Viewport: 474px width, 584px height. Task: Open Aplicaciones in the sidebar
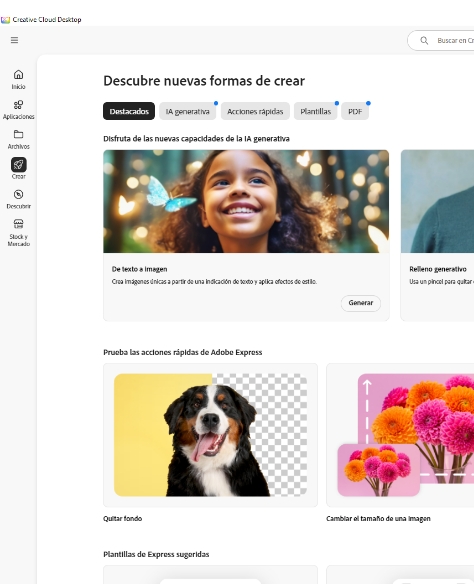click(18, 110)
